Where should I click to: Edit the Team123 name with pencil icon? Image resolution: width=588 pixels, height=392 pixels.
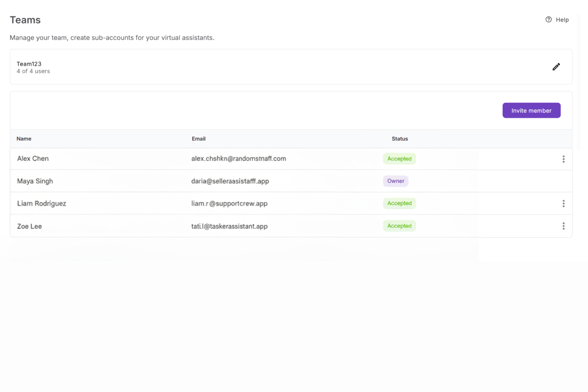556,67
